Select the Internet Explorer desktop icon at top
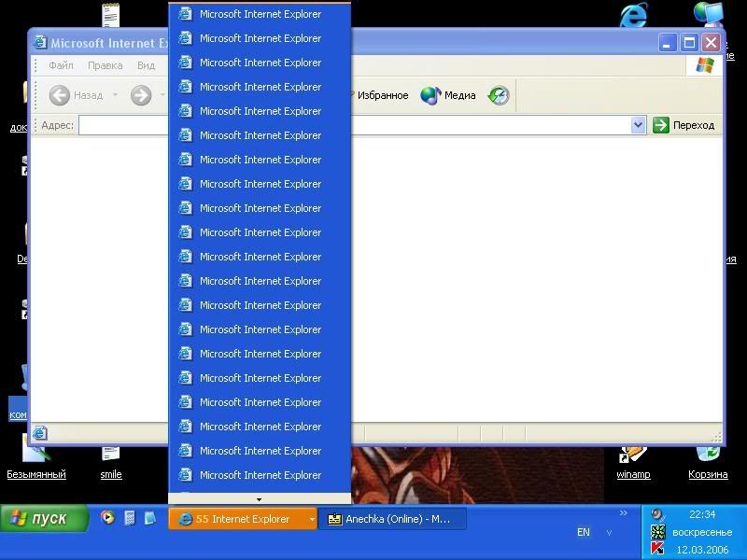The height and width of the screenshot is (560, 747). coord(634,14)
